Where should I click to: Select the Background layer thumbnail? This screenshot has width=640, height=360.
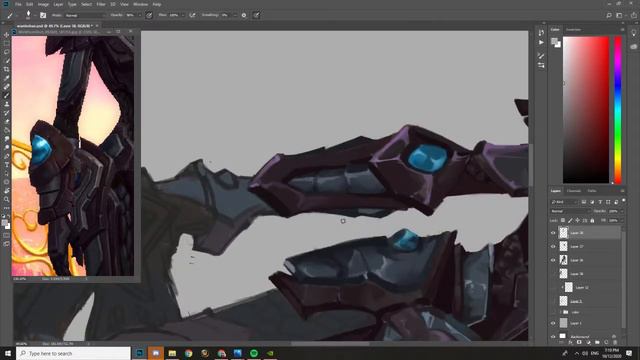tap(563, 336)
